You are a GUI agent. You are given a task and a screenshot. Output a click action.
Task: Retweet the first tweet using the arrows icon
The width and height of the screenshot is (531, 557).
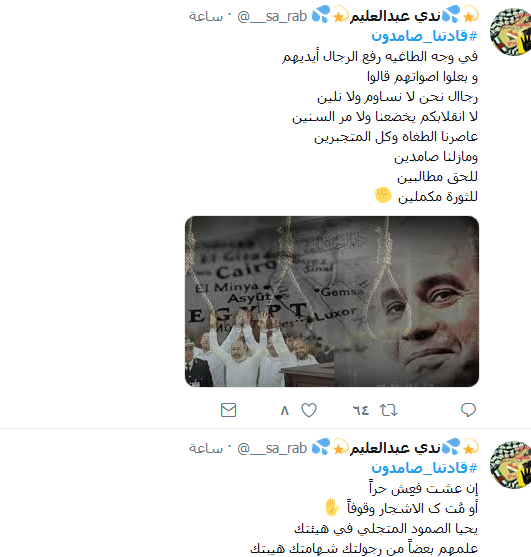[389, 410]
